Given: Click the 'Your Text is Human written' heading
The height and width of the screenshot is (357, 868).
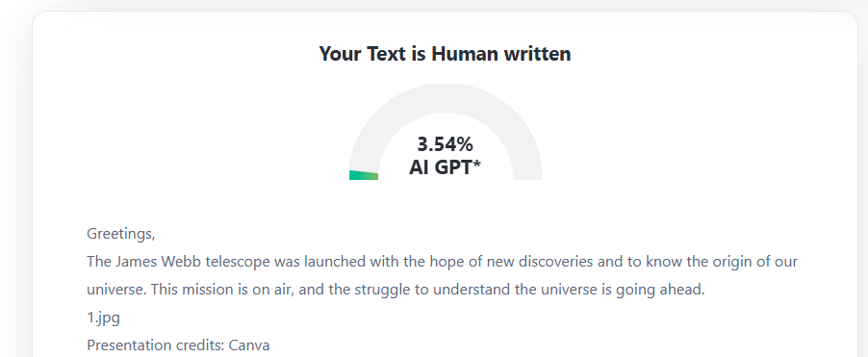Looking at the screenshot, I should tap(446, 54).
